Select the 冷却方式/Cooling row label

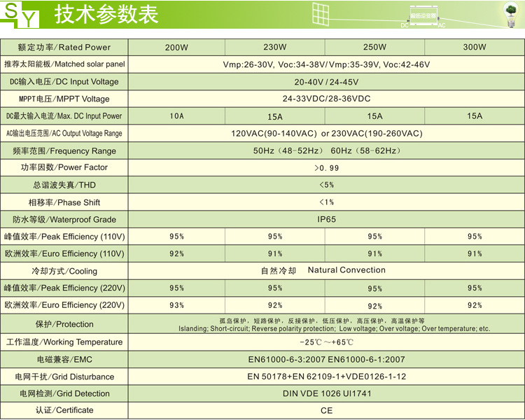[x=64, y=271]
